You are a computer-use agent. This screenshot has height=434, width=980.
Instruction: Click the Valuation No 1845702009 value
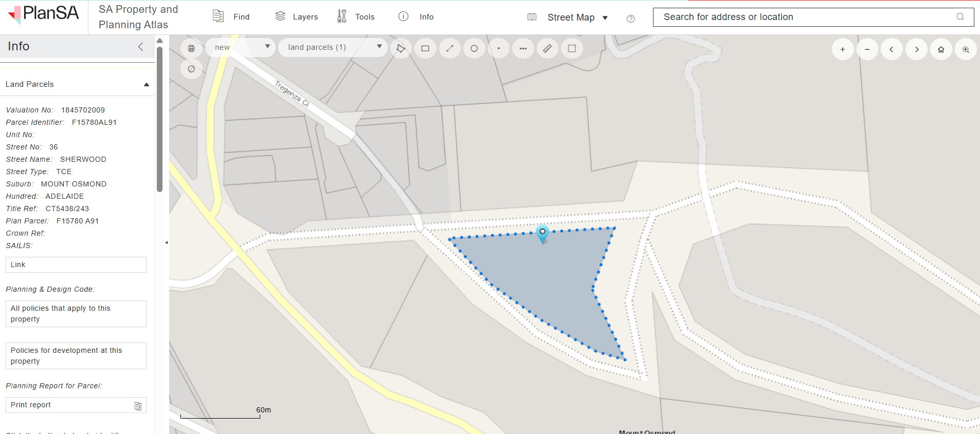83,110
